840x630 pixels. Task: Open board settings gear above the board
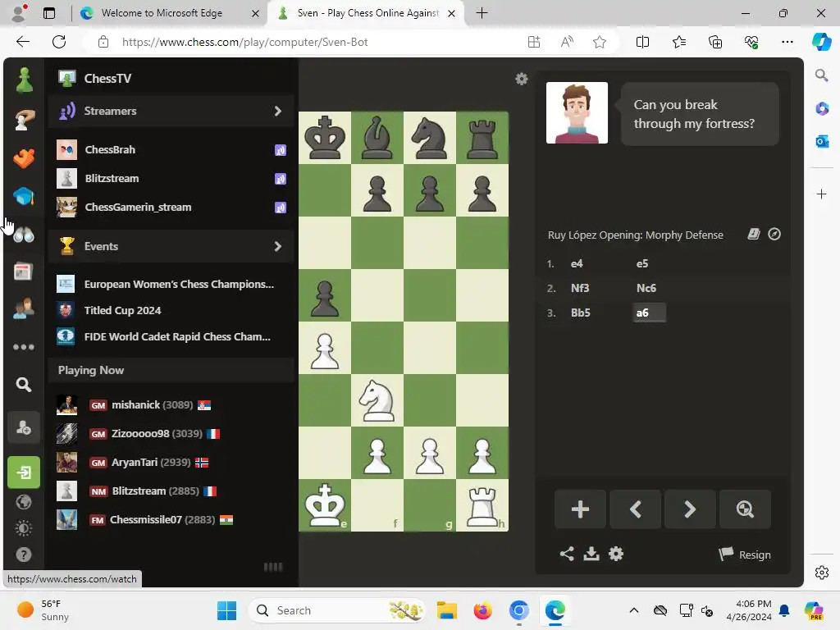pos(521,80)
